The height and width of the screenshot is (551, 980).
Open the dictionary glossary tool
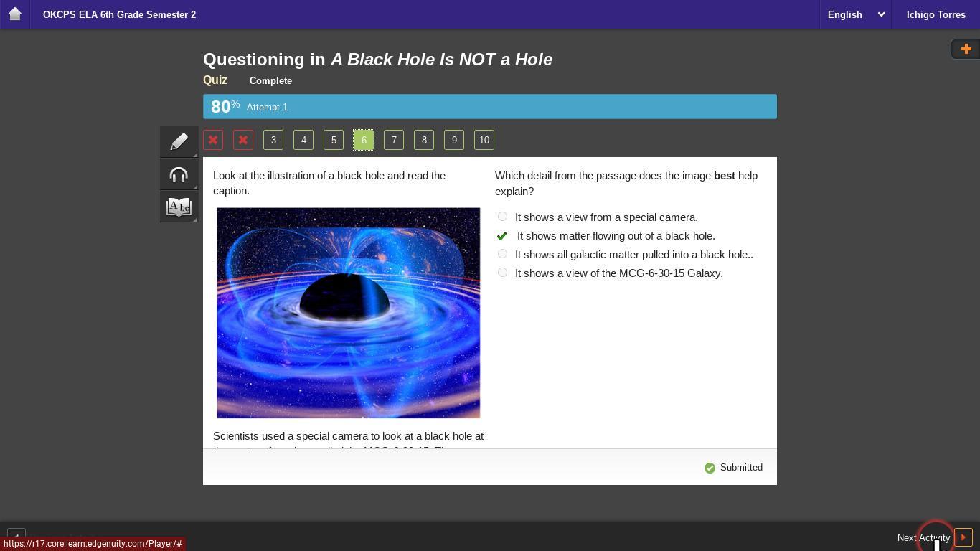tap(179, 207)
